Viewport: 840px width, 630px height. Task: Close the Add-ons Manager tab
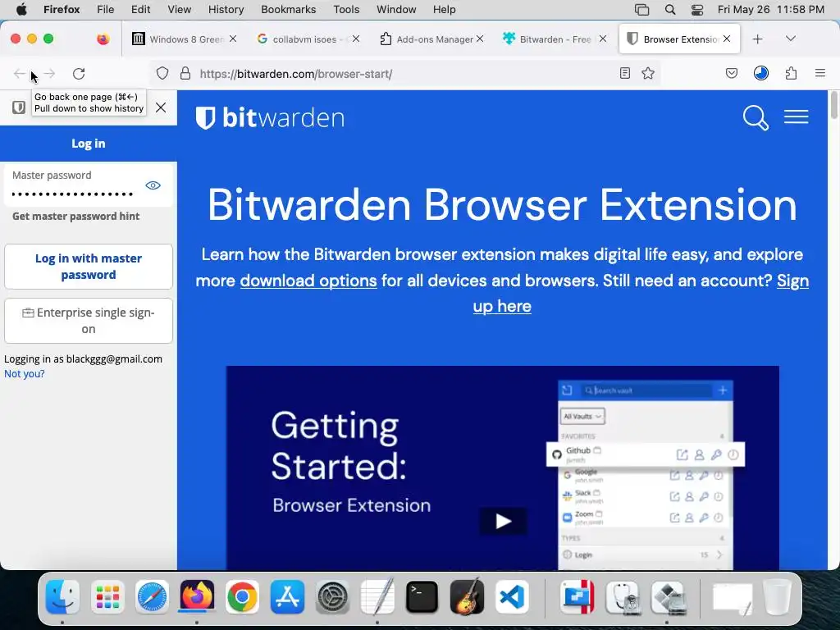[x=479, y=39]
